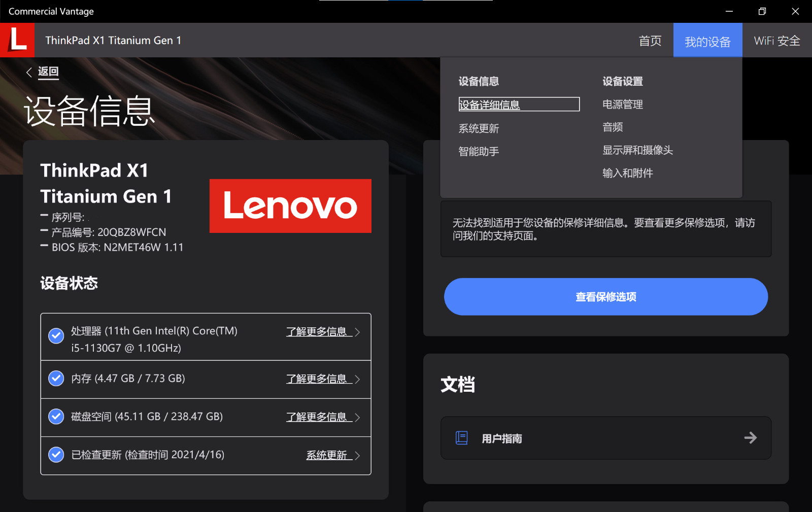Expand memory details via its chevron

357,379
